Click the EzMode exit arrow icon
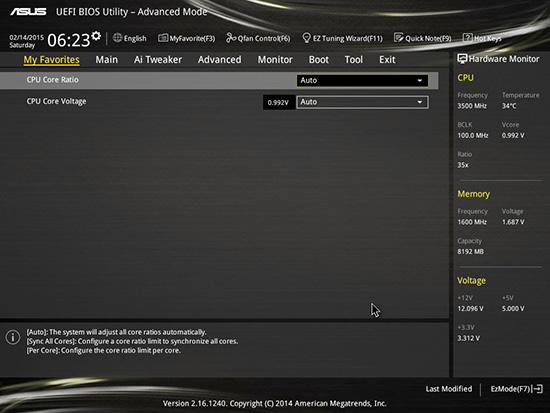The image size is (550, 413). click(537, 389)
